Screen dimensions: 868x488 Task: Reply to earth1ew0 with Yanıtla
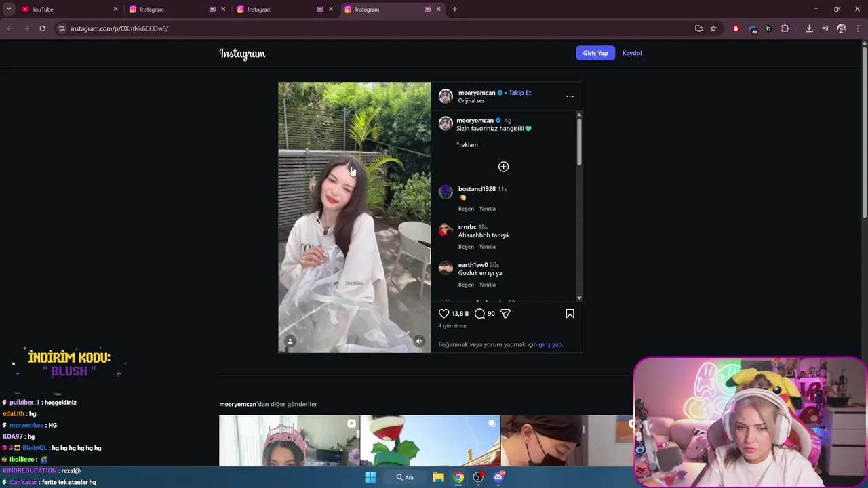pyautogui.click(x=487, y=285)
